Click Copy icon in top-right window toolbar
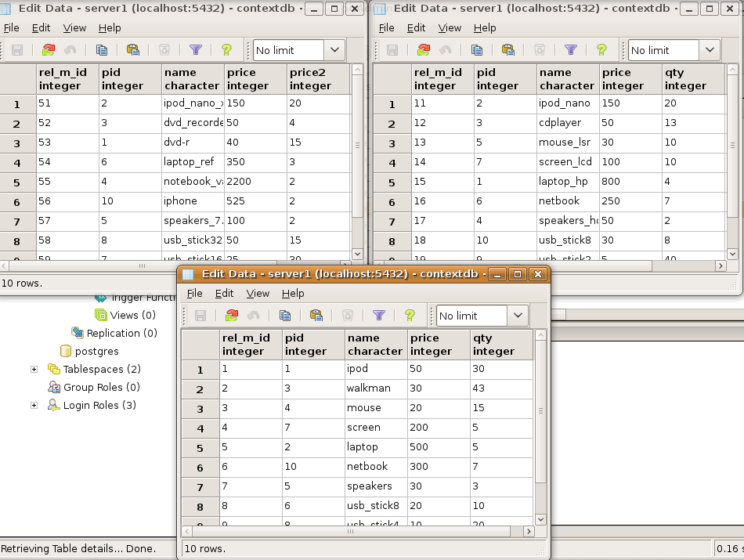Viewport: 744px width, 560px height. [x=477, y=50]
